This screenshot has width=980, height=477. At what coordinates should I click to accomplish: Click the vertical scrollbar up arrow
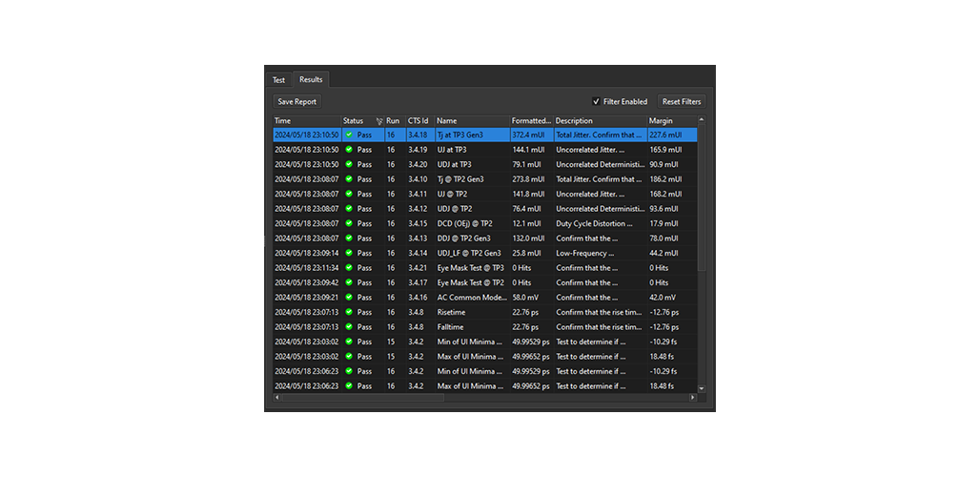(x=703, y=121)
